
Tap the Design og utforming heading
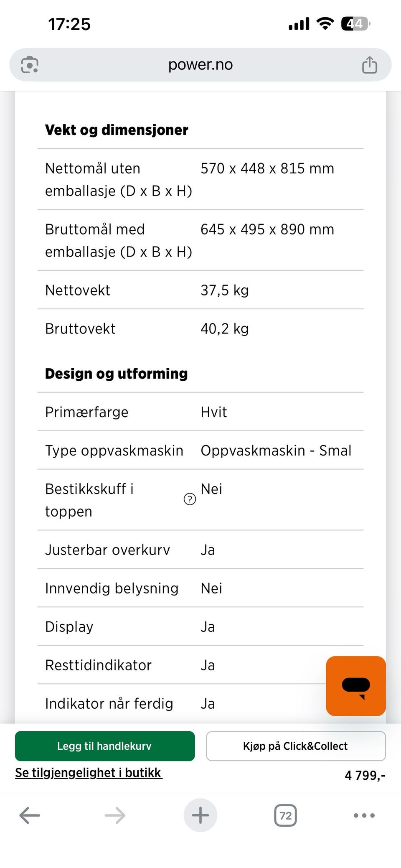pyautogui.click(x=116, y=374)
